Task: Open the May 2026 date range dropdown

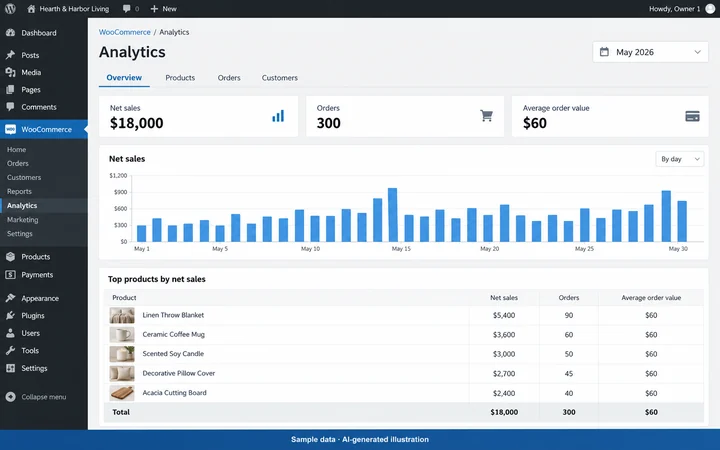Action: point(650,52)
